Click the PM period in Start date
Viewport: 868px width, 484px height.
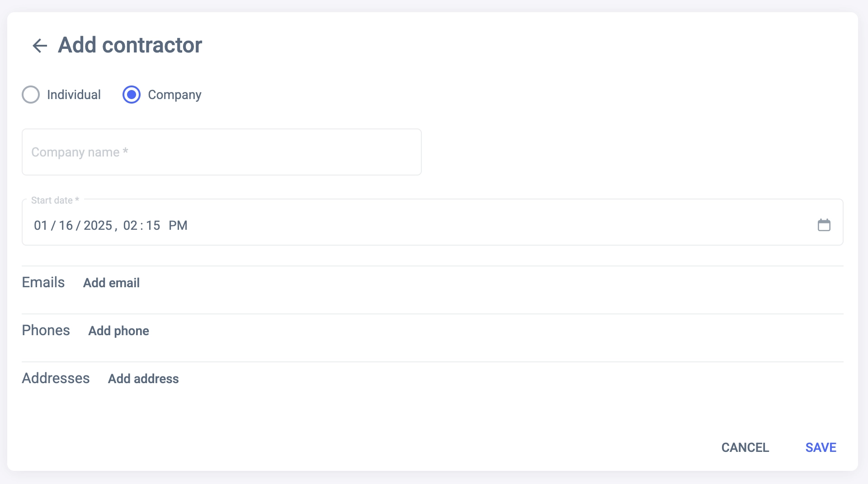point(178,225)
